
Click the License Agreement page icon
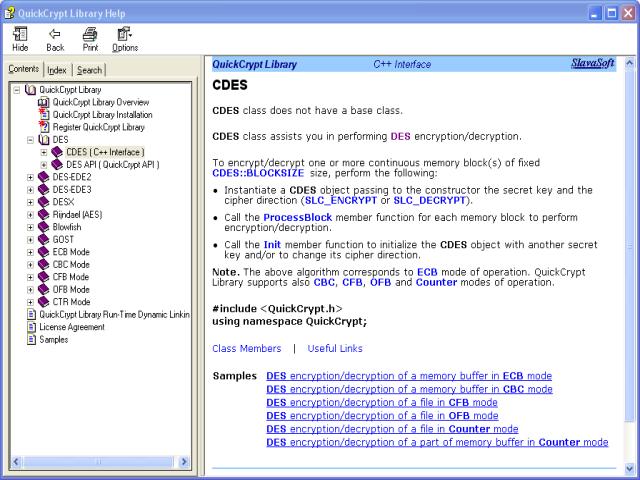point(31,327)
